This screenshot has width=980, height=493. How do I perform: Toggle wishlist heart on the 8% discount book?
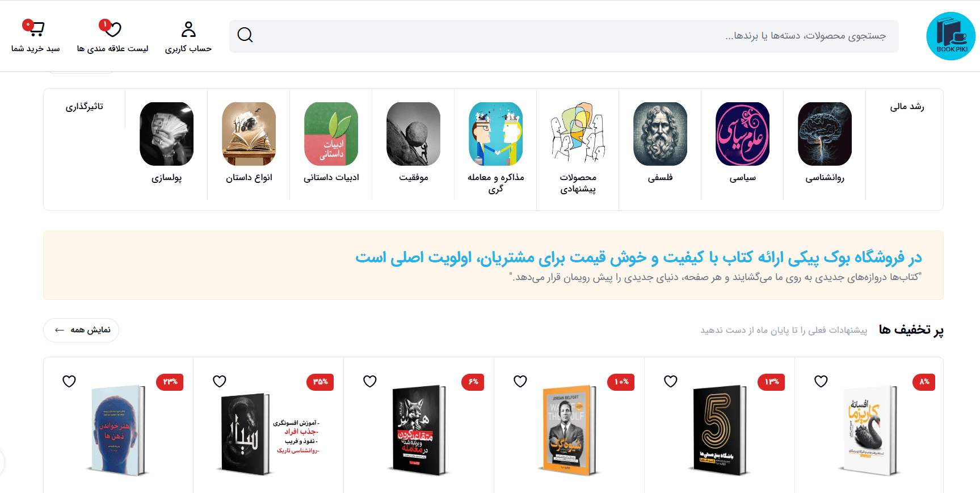click(x=821, y=381)
